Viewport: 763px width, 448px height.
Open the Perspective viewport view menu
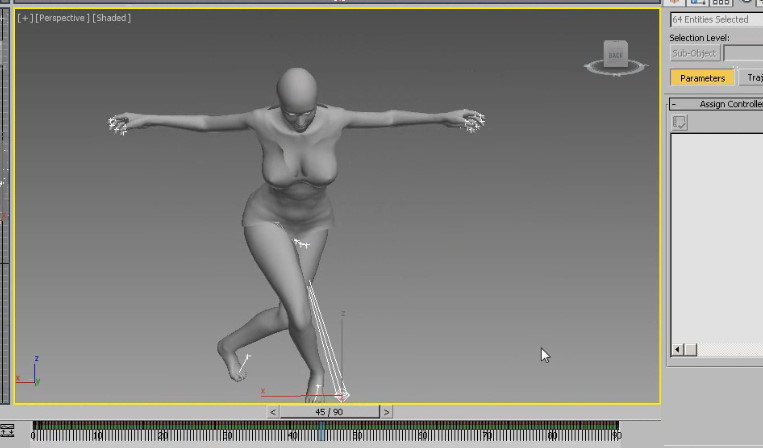62,18
